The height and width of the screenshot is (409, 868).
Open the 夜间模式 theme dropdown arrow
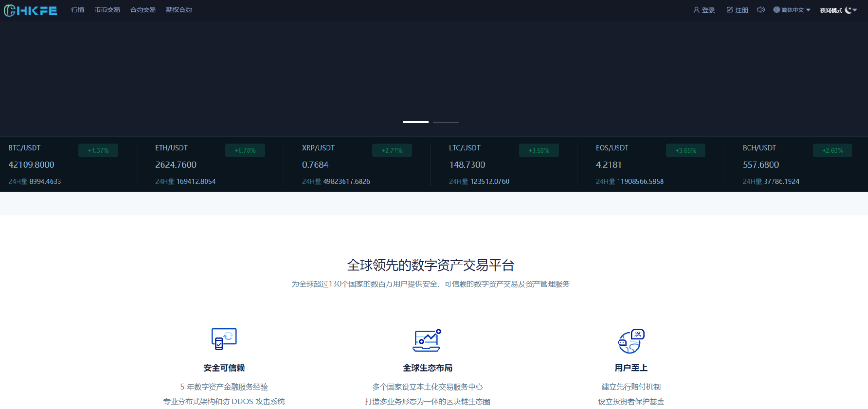tap(855, 10)
